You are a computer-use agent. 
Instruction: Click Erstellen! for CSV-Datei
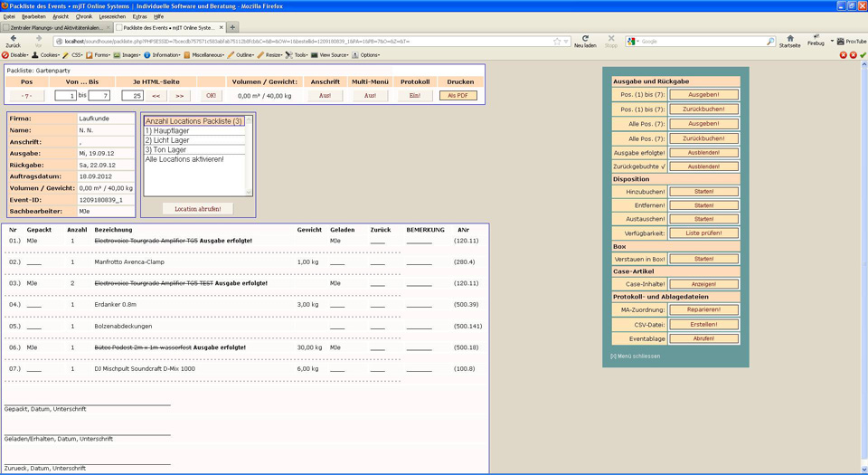tap(703, 325)
